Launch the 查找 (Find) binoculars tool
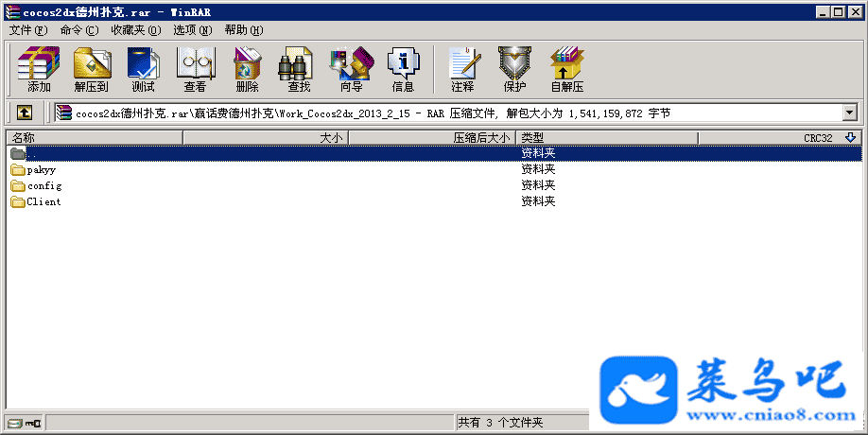This screenshot has height=435, width=868. tap(298, 70)
